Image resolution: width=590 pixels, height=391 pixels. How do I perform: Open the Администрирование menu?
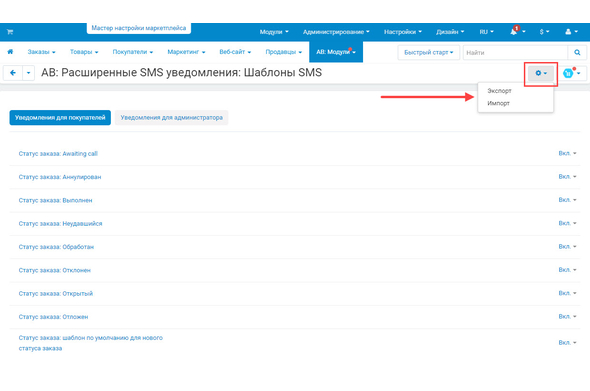[x=336, y=32]
